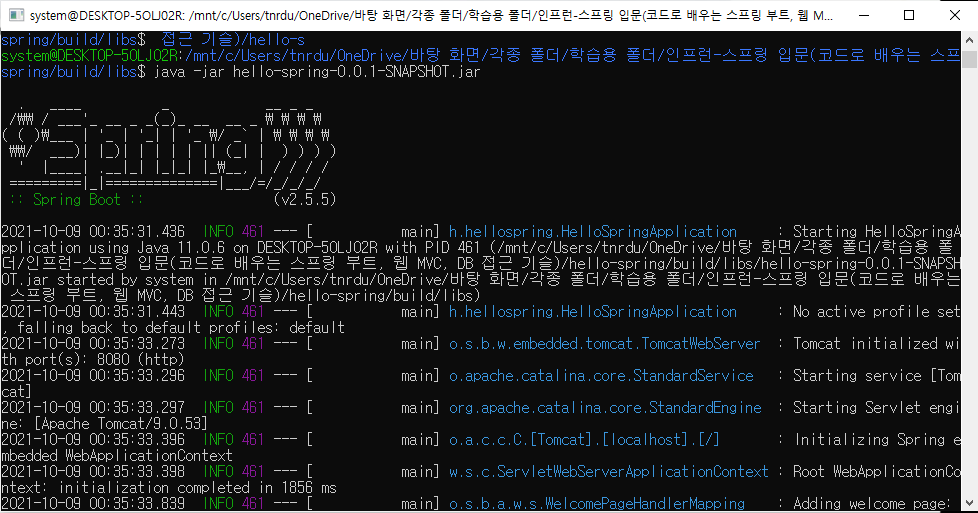Click 'ne: [Apache Tomcat/9.0.53]' text
Screen dimensions: 978x513
click(x=104, y=424)
